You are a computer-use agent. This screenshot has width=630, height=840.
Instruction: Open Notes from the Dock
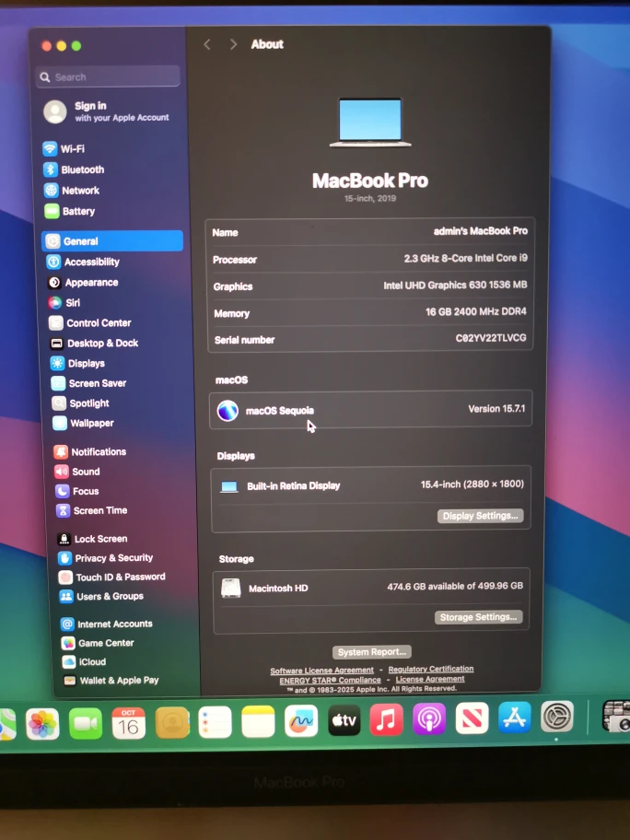(x=258, y=721)
